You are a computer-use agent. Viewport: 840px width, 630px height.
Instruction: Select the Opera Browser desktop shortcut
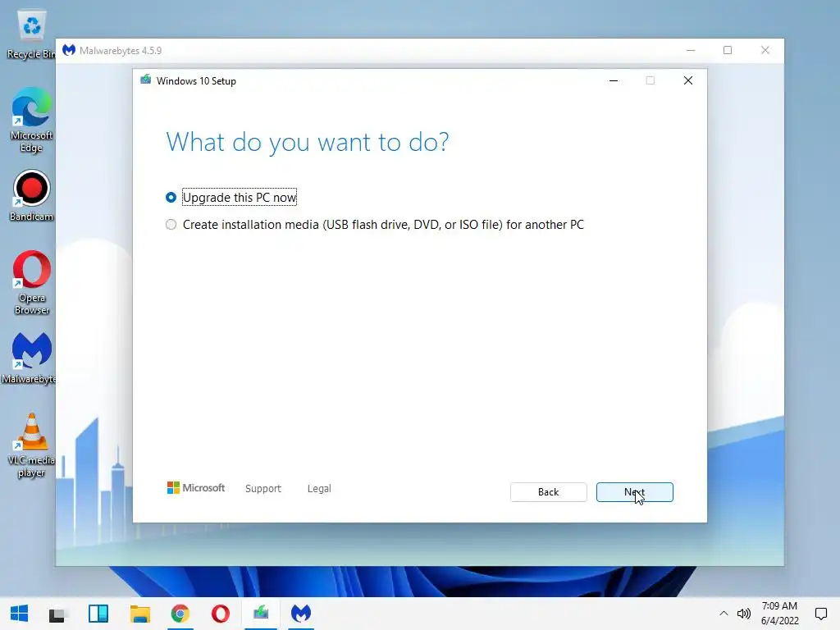(x=31, y=283)
